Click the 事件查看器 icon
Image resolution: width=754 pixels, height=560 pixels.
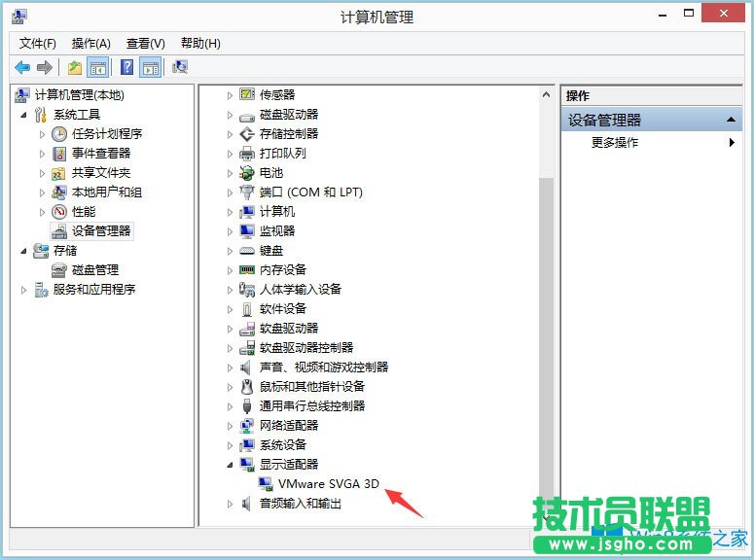pos(58,154)
